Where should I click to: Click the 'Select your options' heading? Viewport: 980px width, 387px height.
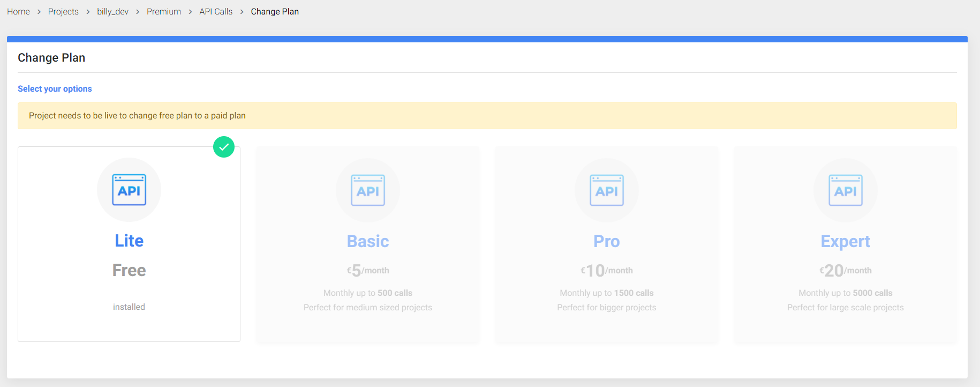(55, 89)
